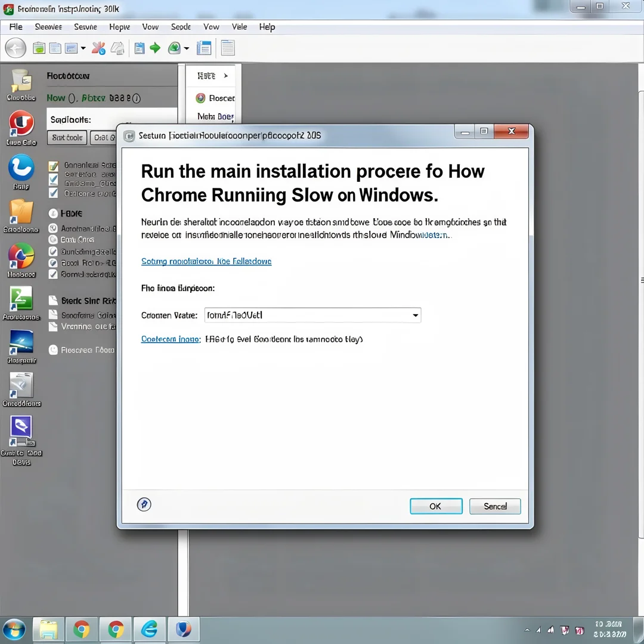Click the back arrow toolbar button
The width and height of the screenshot is (644, 644).
(x=16, y=48)
